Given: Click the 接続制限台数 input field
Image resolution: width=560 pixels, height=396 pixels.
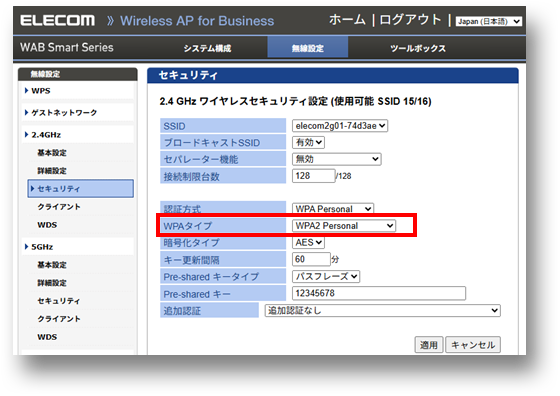Looking at the screenshot, I should pos(313,176).
